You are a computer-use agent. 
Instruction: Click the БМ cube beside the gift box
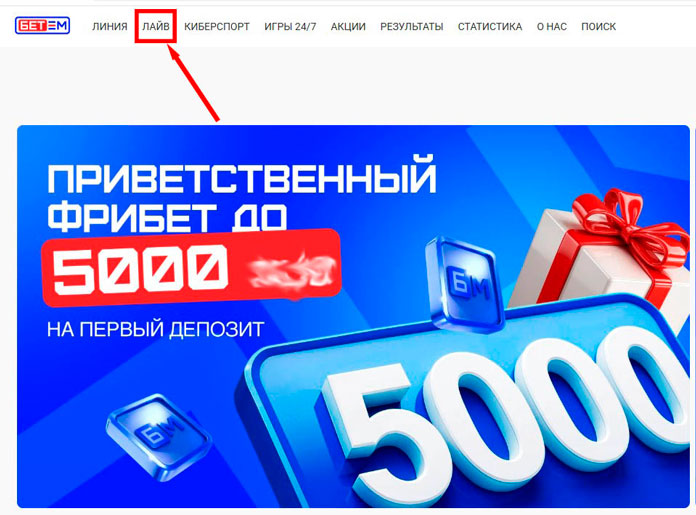click(x=465, y=284)
